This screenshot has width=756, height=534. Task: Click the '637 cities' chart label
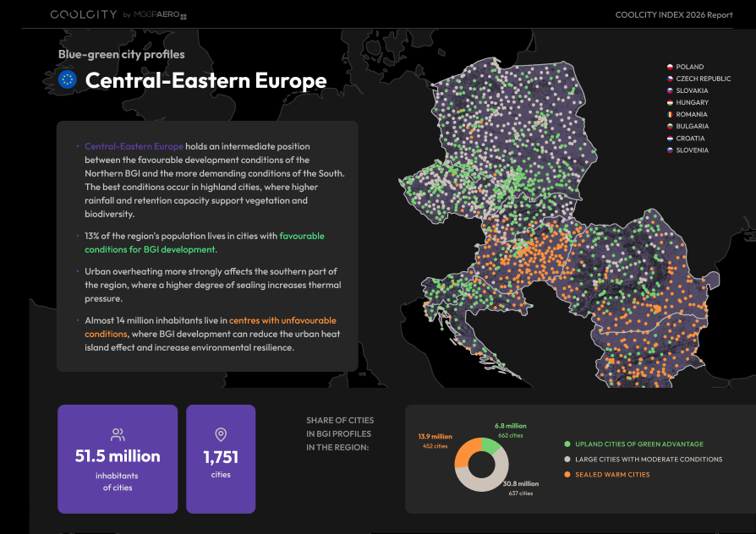pyautogui.click(x=521, y=493)
